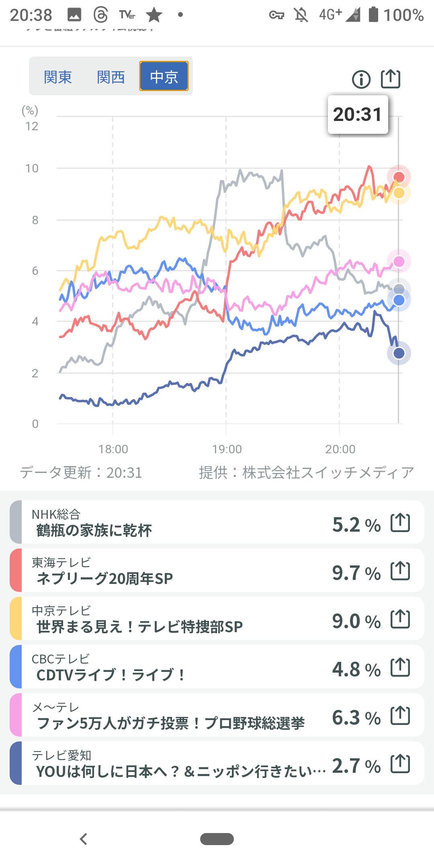Switch to the 関東 region tab
This screenshot has height=868, width=434.
coord(58,77)
